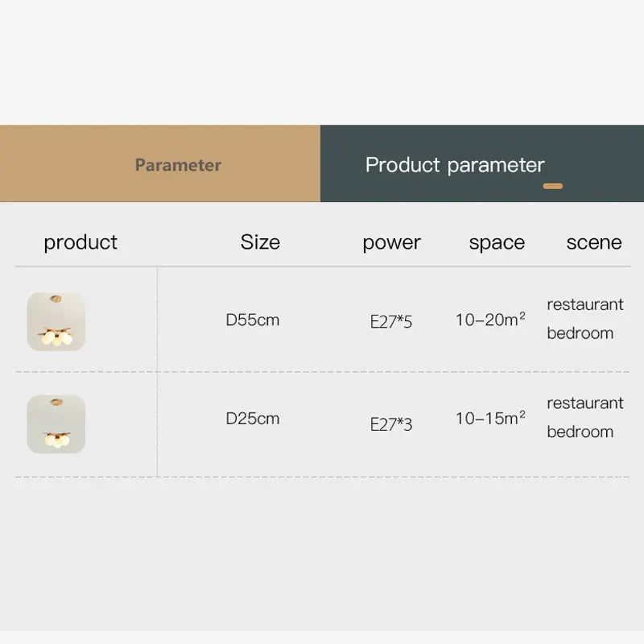Click the product column header
This screenshot has width=644, height=644.
(x=80, y=242)
